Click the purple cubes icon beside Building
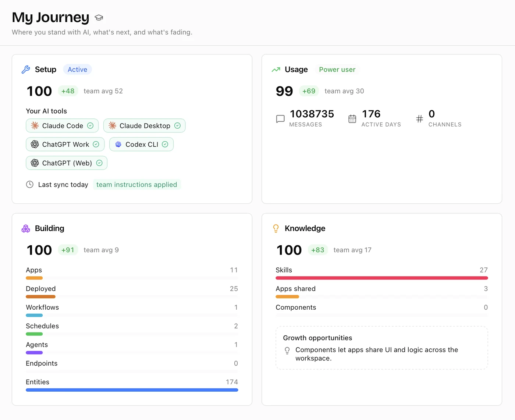 (26, 228)
